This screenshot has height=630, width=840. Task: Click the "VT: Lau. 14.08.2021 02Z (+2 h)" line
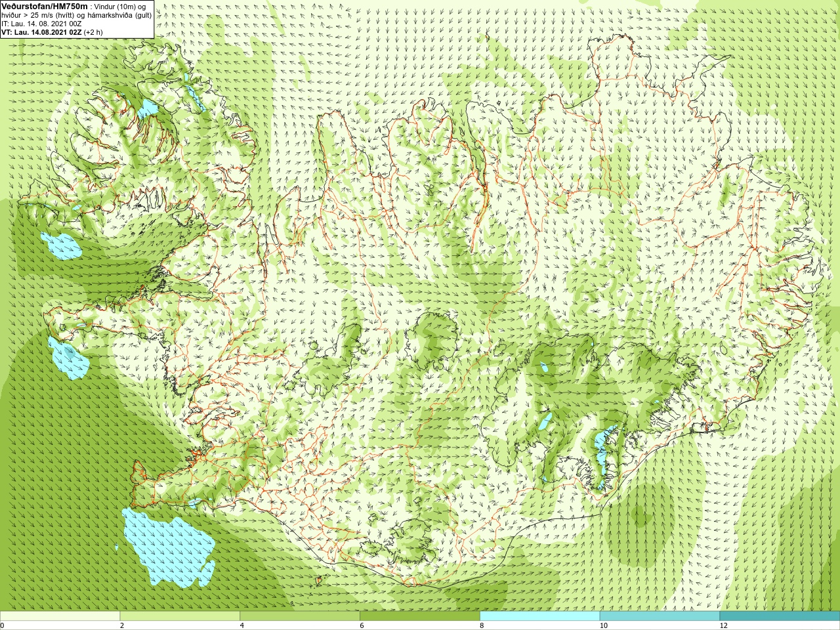52,32
